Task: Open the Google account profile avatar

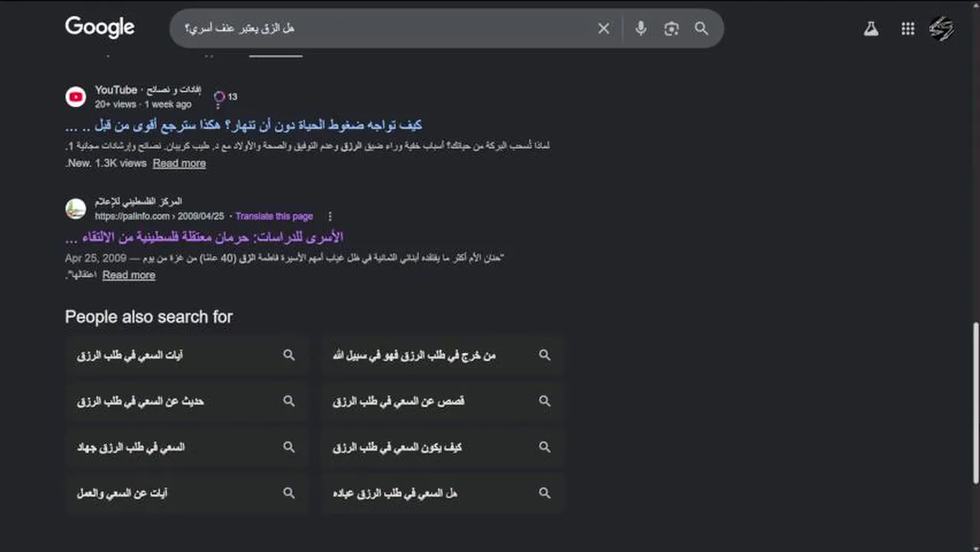Action: [942, 29]
